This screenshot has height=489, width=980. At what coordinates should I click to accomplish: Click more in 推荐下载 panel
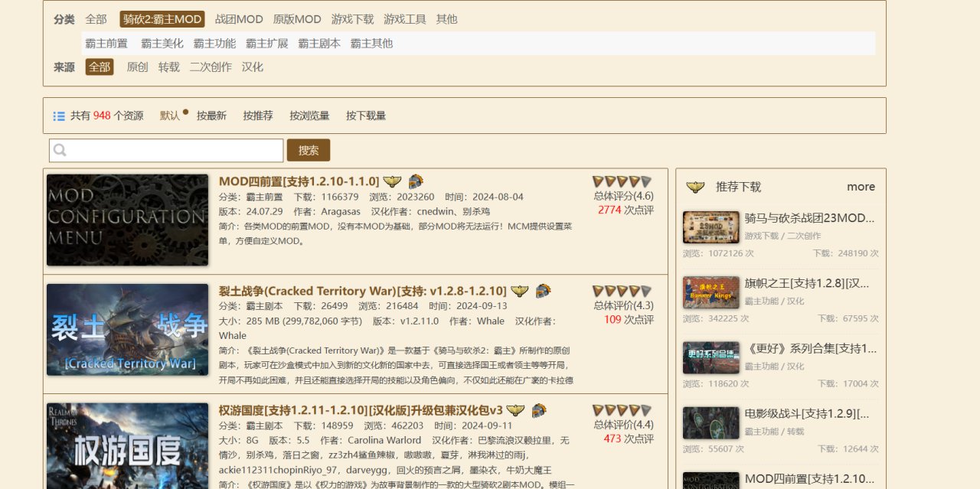(x=861, y=187)
